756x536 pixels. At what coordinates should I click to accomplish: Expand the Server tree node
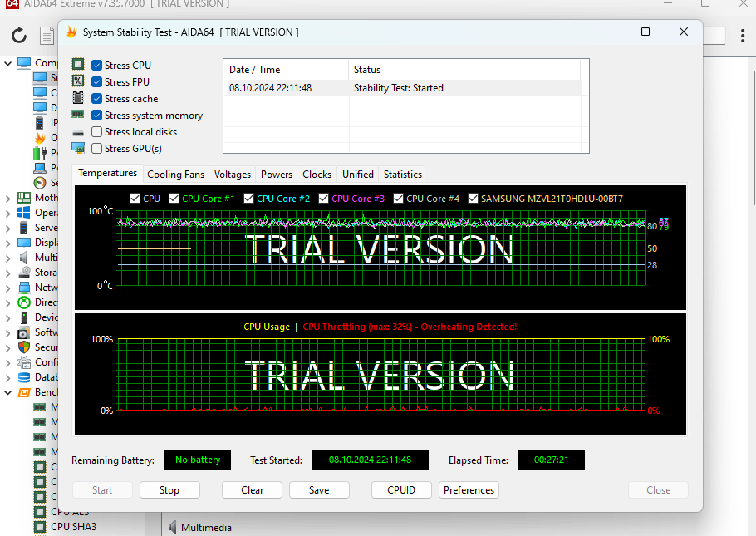7,228
